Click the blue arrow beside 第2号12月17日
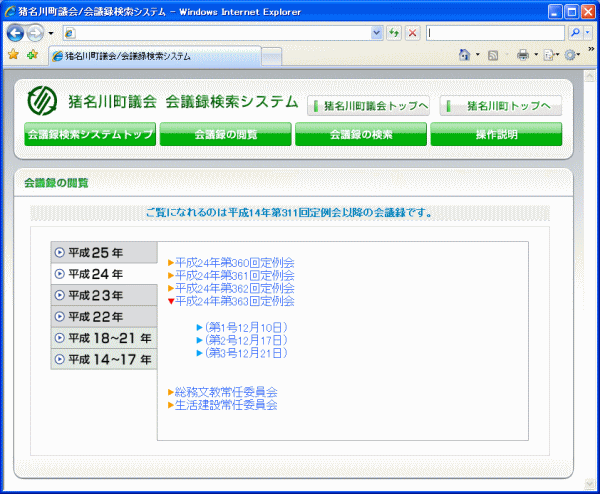The height and width of the screenshot is (494, 600). pyautogui.click(x=199, y=340)
